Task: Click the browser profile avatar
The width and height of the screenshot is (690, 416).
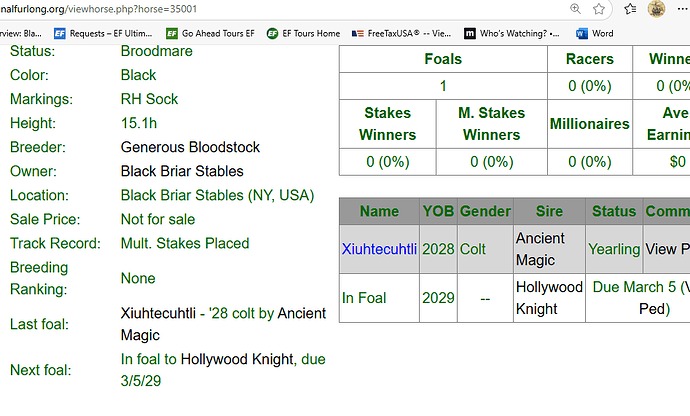Action: coord(657,10)
